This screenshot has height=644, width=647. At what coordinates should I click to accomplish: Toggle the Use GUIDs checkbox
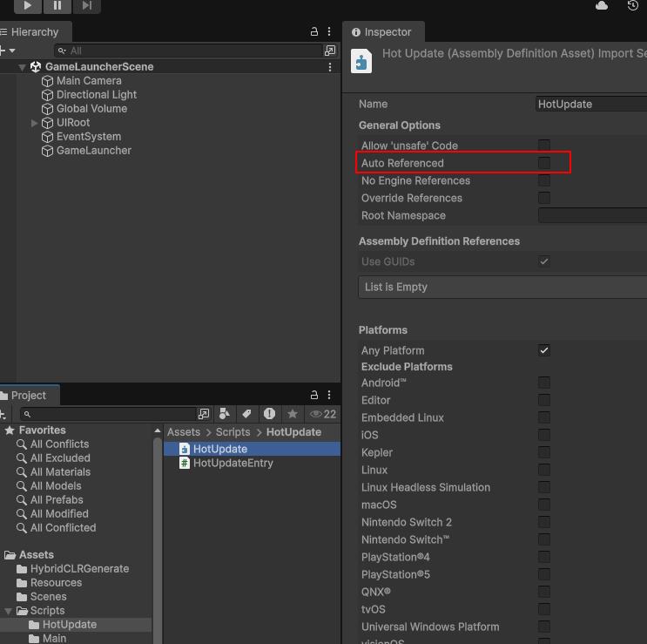tap(544, 261)
